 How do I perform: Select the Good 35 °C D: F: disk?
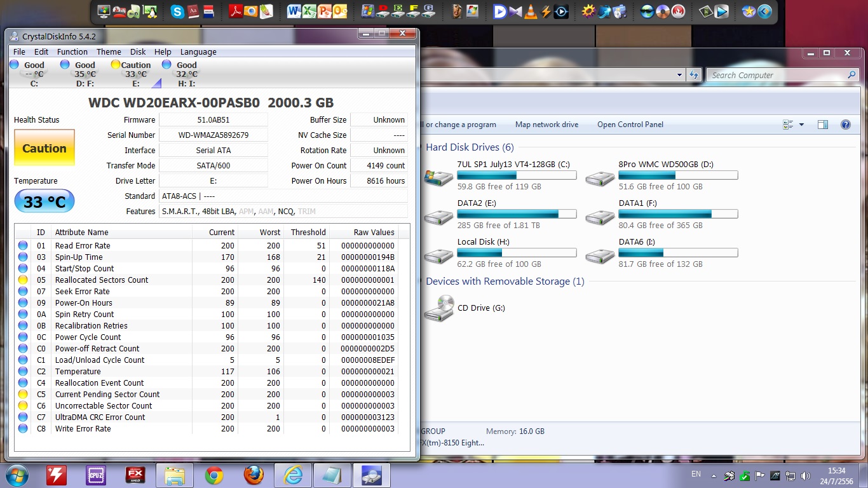[80, 74]
